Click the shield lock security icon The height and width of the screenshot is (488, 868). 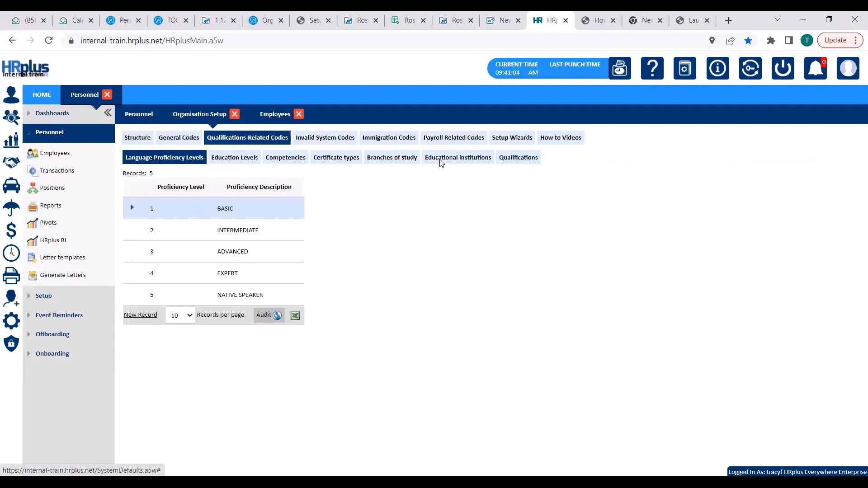pos(11,344)
